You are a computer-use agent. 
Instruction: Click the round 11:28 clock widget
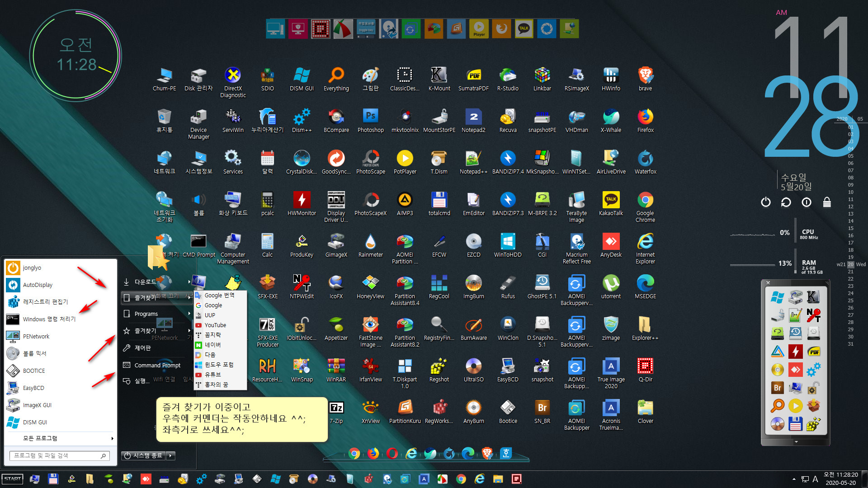pos(76,56)
